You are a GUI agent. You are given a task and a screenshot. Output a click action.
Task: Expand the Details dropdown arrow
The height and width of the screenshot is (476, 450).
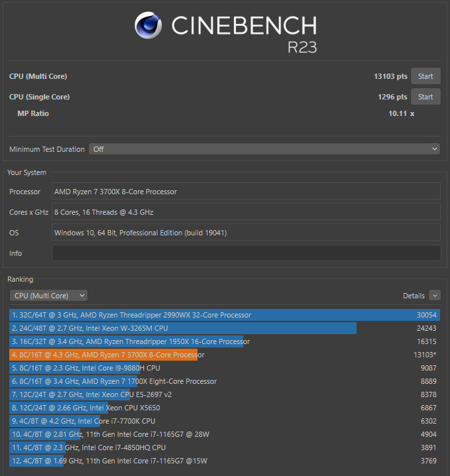click(x=435, y=296)
